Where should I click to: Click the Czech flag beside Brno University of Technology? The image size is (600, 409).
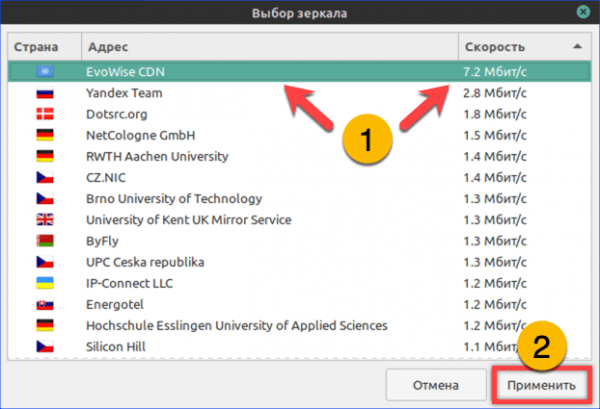click(45, 199)
